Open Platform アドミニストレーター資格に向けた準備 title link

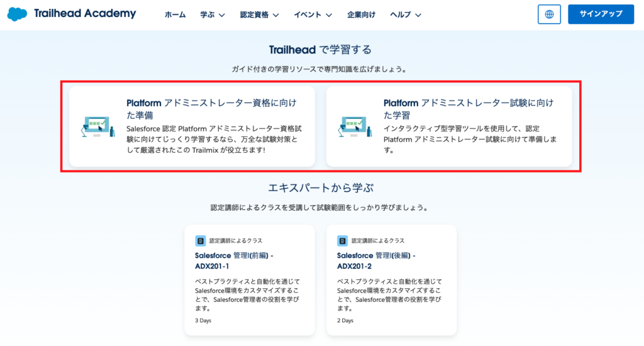(211, 109)
